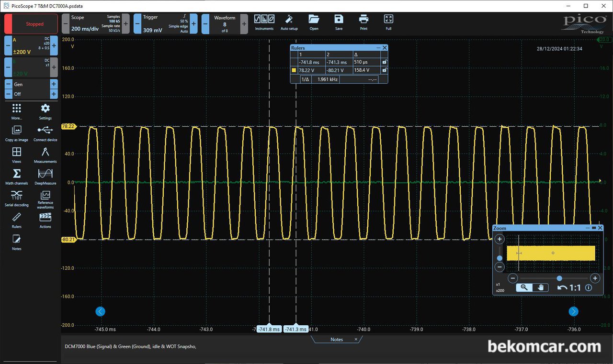Image resolution: width=613 pixels, height=364 pixels.
Task: Open the Reference waveforms tool
Action: (45, 199)
